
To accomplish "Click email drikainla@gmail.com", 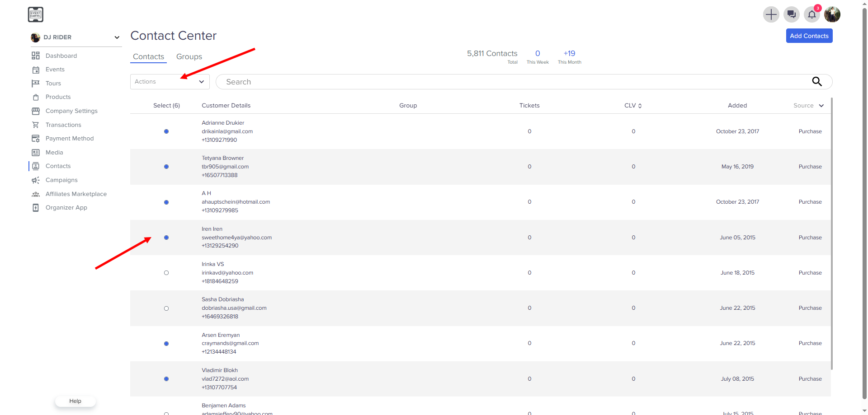I will point(227,131).
